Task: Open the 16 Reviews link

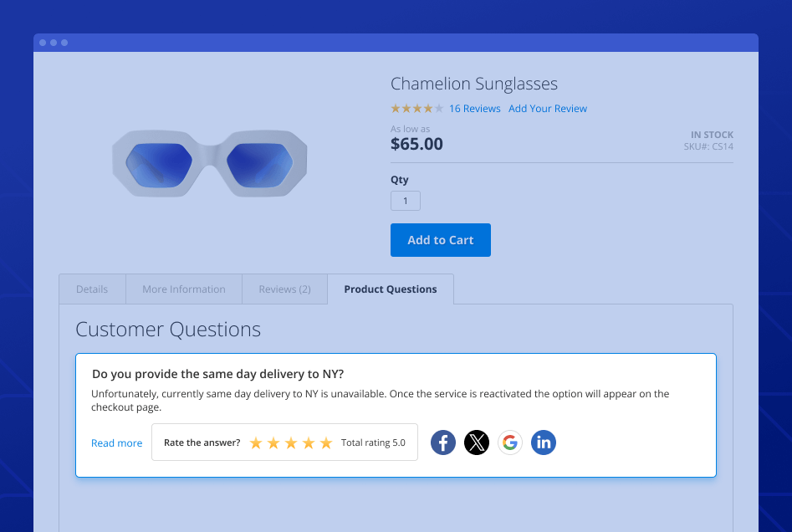Action: click(x=475, y=108)
